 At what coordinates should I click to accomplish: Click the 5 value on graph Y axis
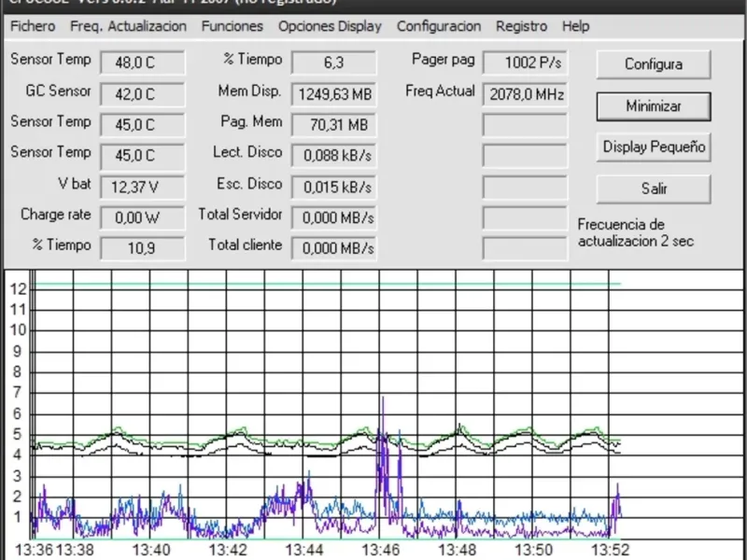pyautogui.click(x=17, y=434)
